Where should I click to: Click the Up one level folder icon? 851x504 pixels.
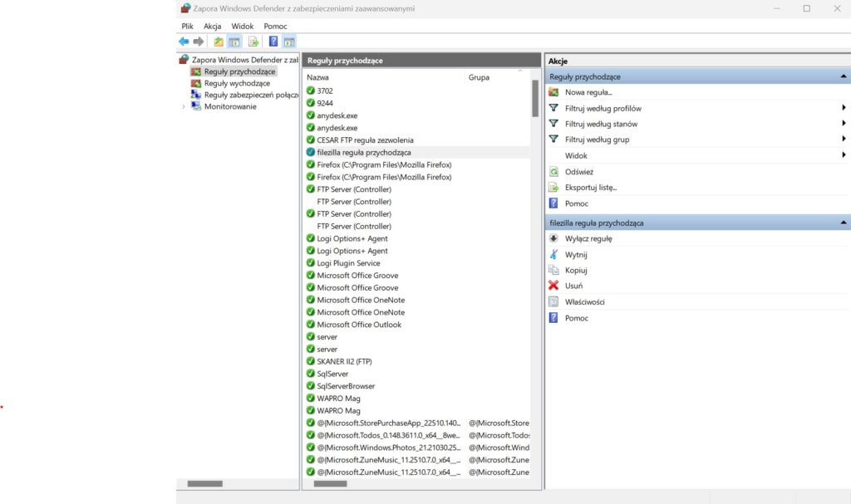tap(219, 42)
